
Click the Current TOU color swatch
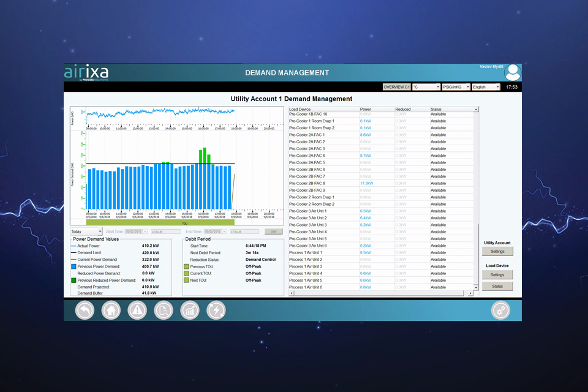click(x=186, y=273)
